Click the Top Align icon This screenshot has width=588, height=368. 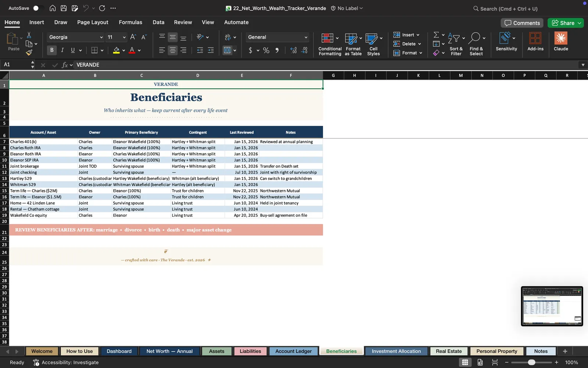tap(162, 37)
